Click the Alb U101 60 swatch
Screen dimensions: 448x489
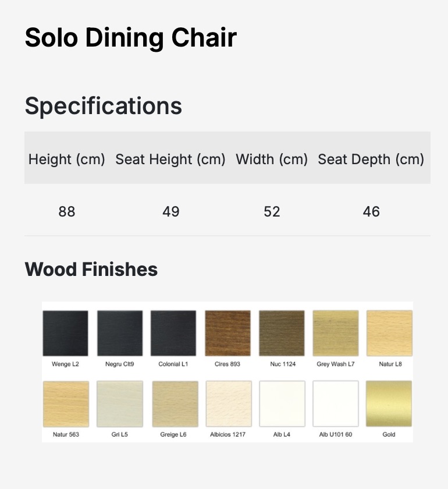pos(336,404)
